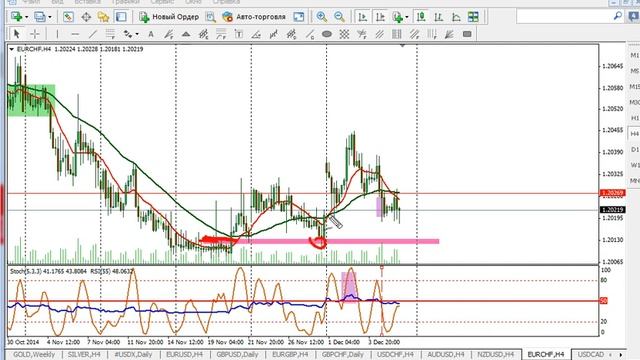Image resolution: width=640 pixels, height=360 pixels.
Task: Select the vertical line tool
Action: click(57, 34)
